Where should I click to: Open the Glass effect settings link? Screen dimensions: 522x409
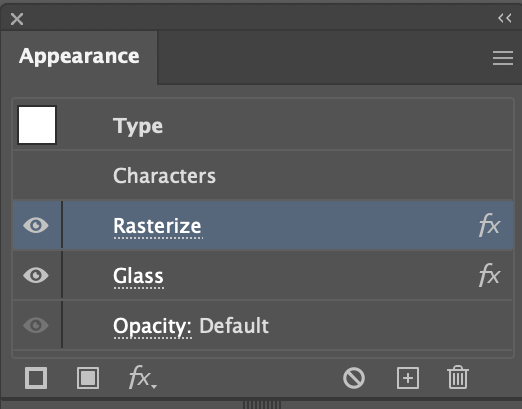(138, 276)
